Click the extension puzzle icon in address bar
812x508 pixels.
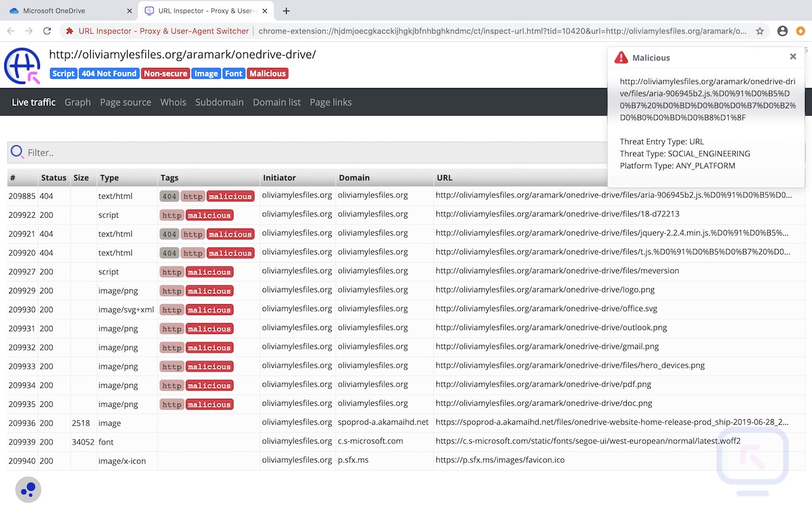point(70,30)
